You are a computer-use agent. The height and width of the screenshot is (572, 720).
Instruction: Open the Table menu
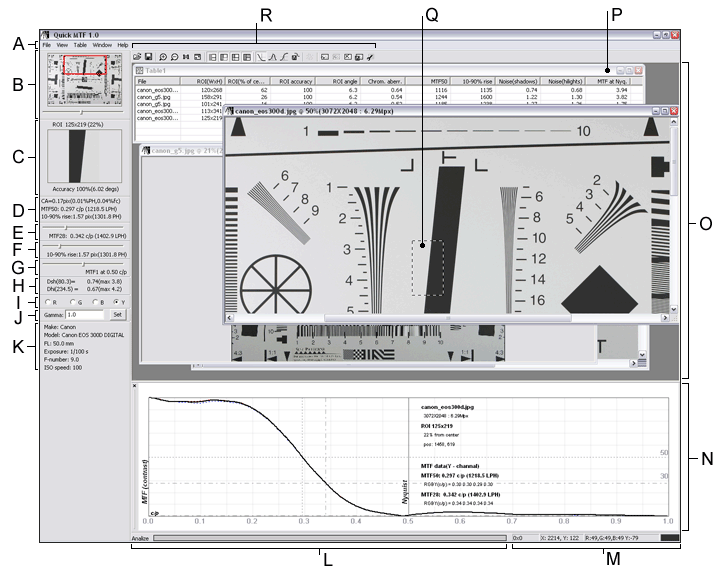pyautogui.click(x=80, y=45)
